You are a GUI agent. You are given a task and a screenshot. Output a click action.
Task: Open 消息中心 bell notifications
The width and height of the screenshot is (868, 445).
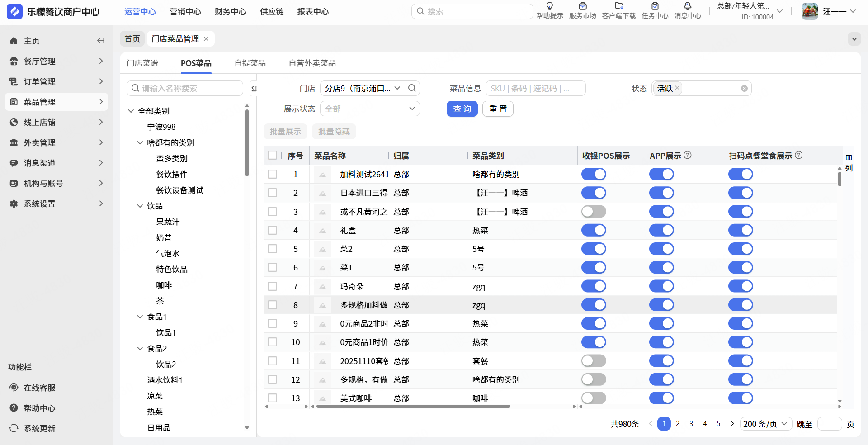(x=688, y=6)
